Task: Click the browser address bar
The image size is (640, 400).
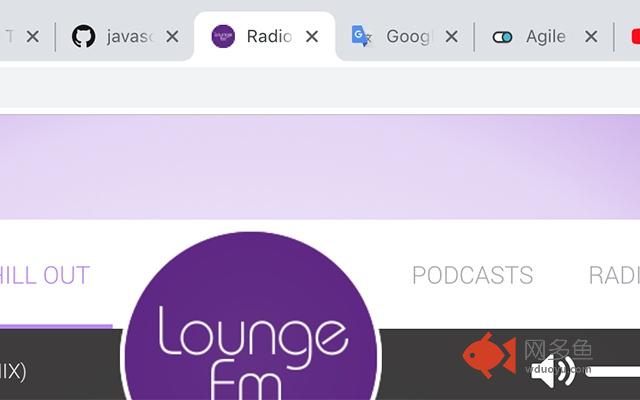Action: pos(320,84)
